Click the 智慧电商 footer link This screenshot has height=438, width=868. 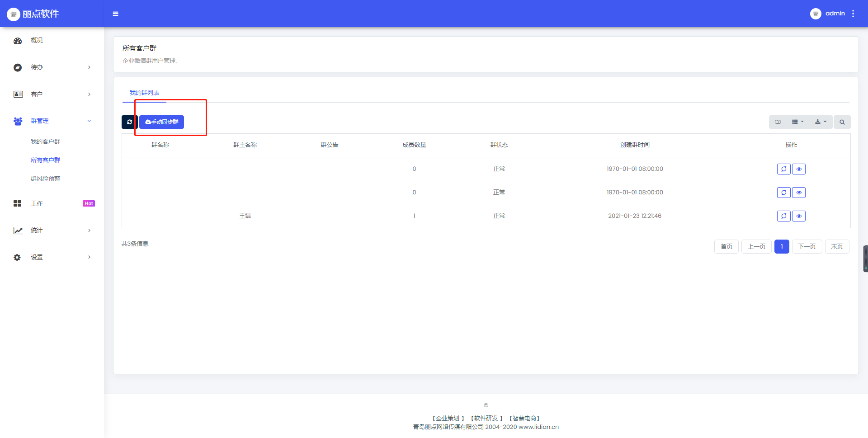[x=524, y=419]
